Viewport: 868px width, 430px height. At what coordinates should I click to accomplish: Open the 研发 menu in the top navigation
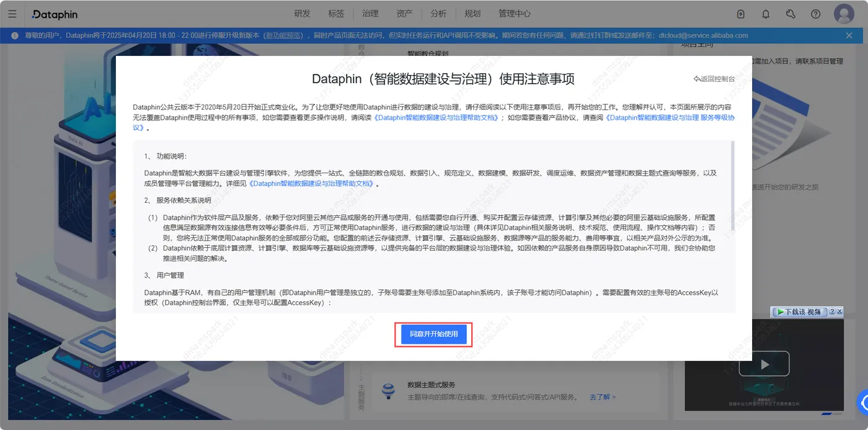tap(303, 14)
